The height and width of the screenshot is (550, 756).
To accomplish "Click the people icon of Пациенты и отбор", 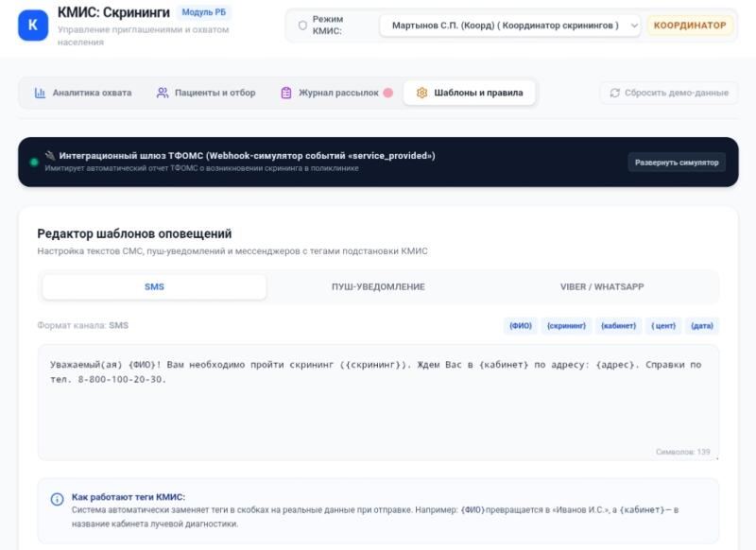I will 163,93.
